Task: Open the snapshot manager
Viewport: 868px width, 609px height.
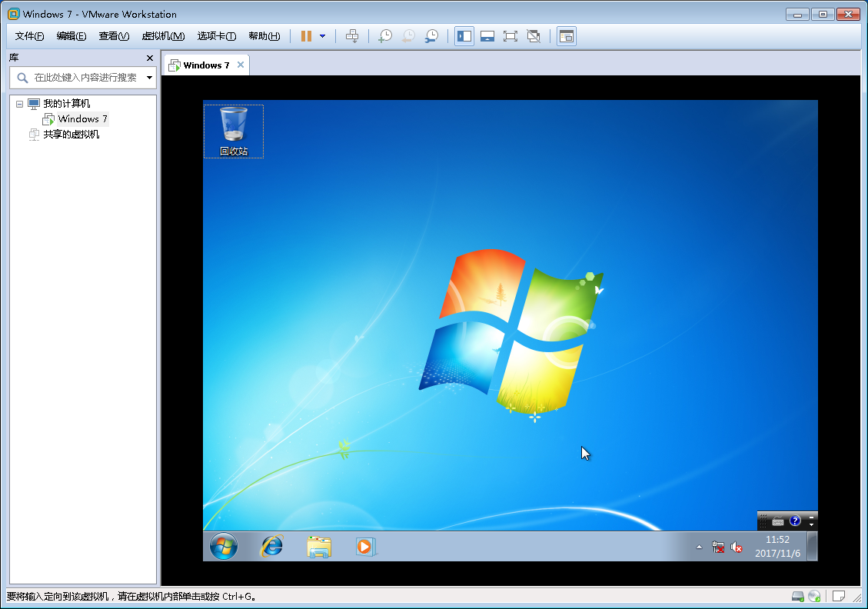Action: pos(432,36)
